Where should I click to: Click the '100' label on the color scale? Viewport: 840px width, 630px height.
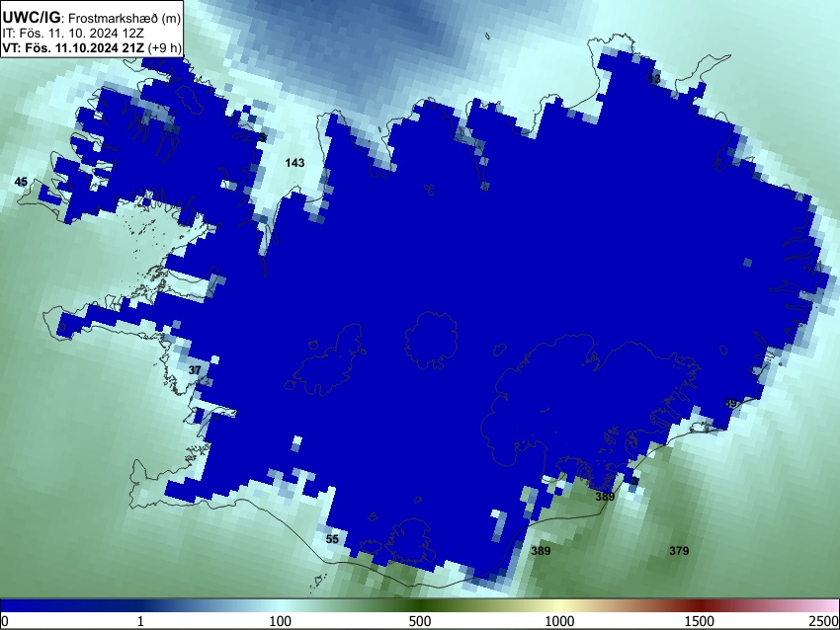[280, 621]
